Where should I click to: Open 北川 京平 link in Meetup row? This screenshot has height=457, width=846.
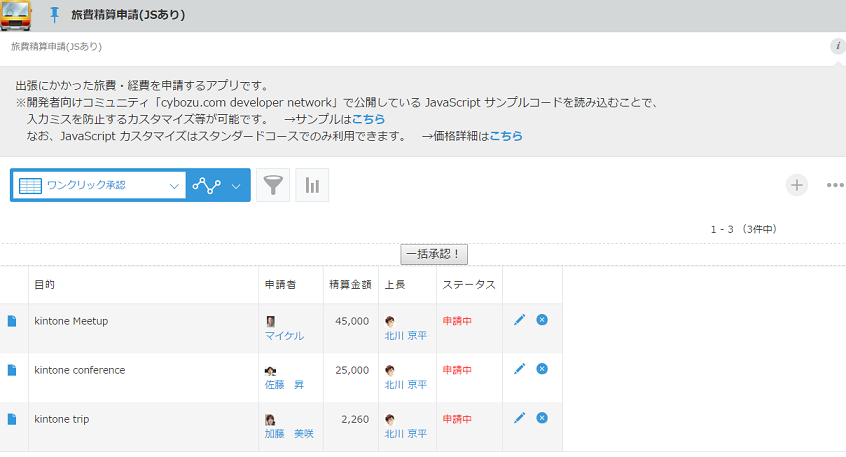click(x=406, y=336)
